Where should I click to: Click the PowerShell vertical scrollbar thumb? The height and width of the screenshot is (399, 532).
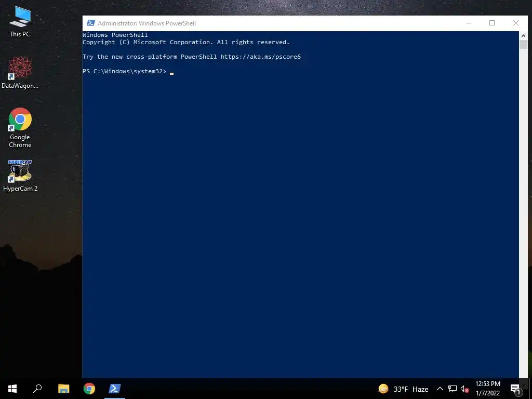pyautogui.click(x=523, y=45)
